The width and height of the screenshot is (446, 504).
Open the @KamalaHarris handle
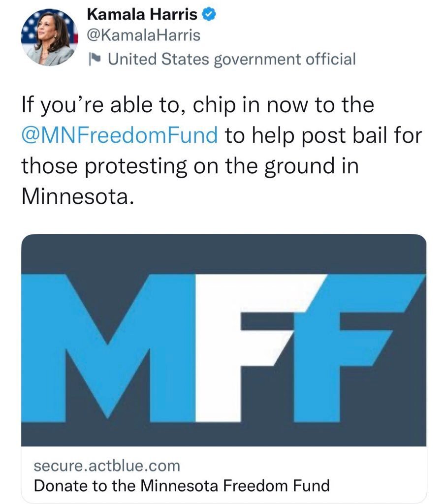tap(143, 35)
